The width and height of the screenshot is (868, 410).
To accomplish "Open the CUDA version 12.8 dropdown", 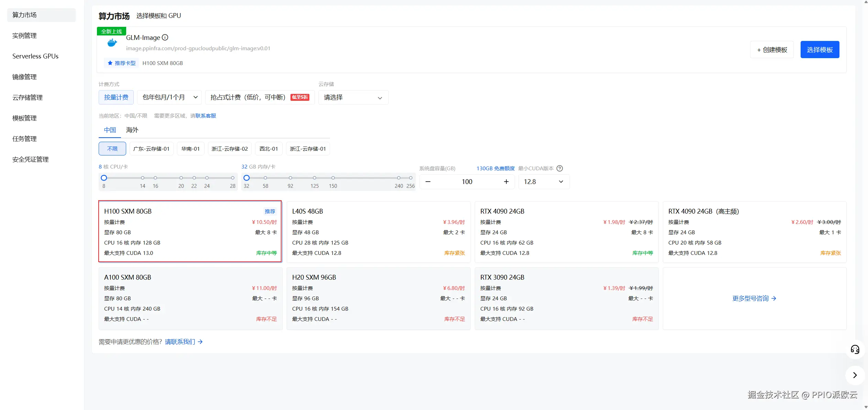I will (x=543, y=182).
